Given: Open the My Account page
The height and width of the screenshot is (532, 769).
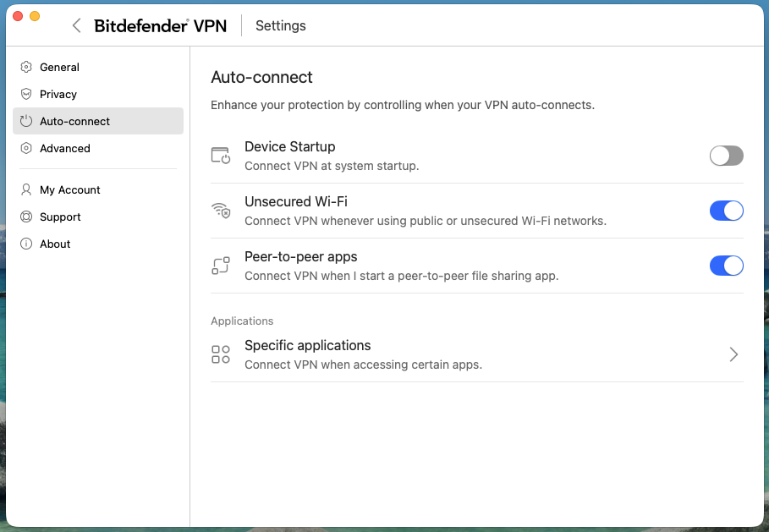Looking at the screenshot, I should pyautogui.click(x=98, y=189).
